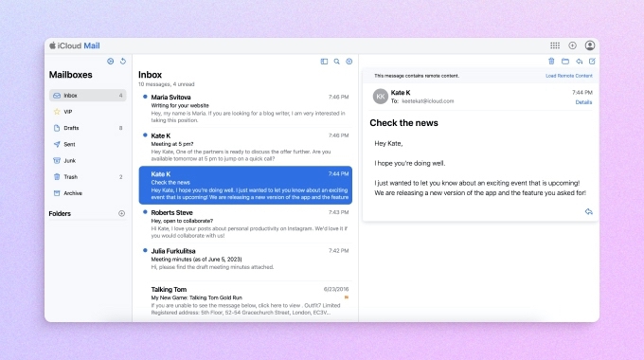Click the unread dot on Maria Svitova's email
This screenshot has width=644, height=360.
tap(145, 97)
